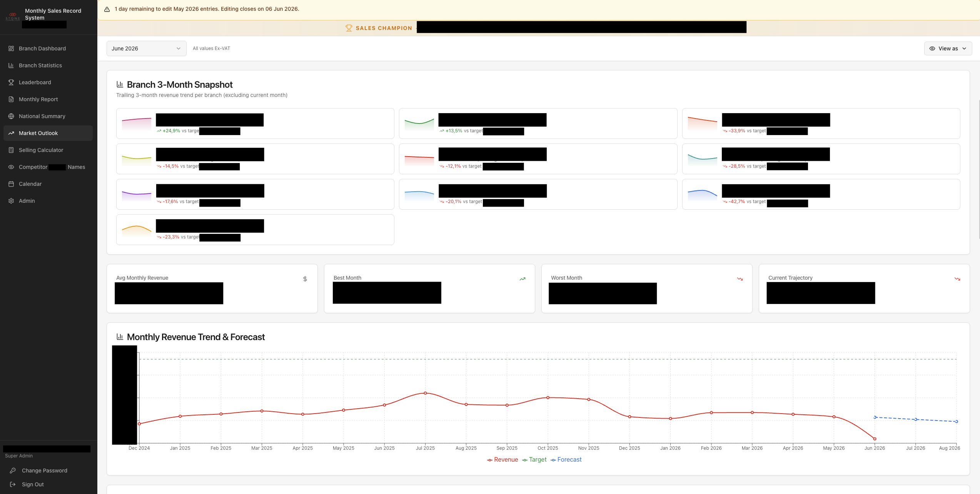Click 'Super Admin' role label
Image resolution: width=980 pixels, height=494 pixels.
coord(19,456)
